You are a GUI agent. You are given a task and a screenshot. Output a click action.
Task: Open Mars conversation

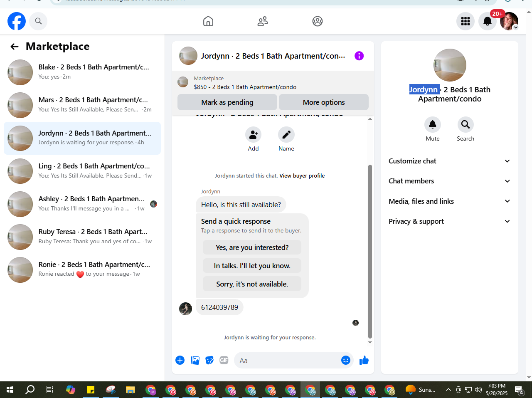point(82,105)
